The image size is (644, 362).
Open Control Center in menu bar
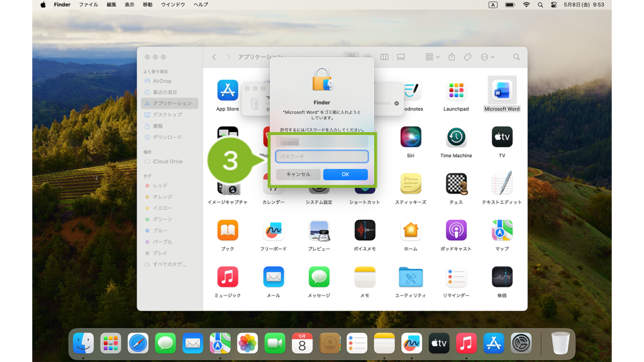click(553, 5)
